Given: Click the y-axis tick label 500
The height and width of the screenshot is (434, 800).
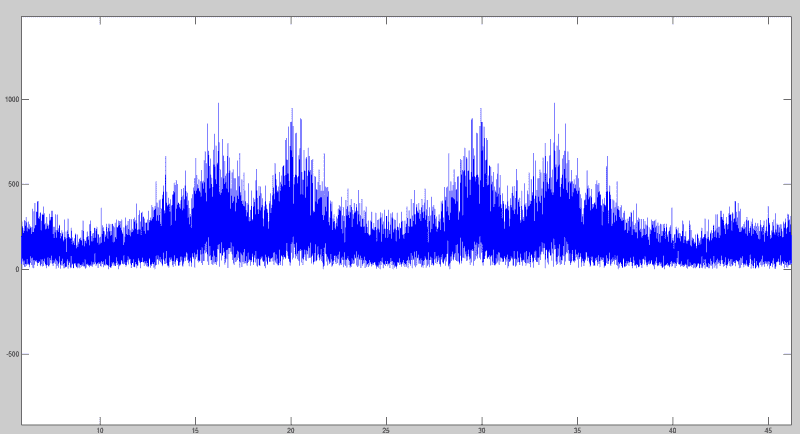Looking at the screenshot, I should pyautogui.click(x=14, y=184).
